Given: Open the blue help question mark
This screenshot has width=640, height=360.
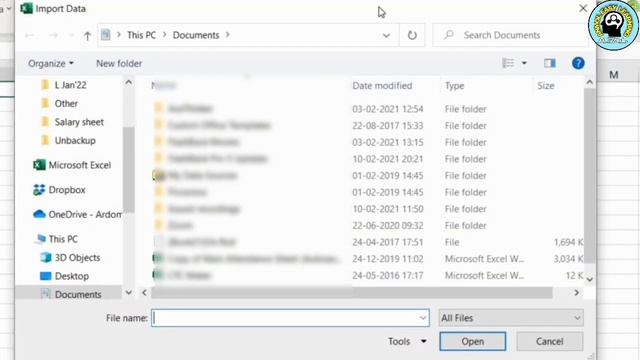Looking at the screenshot, I should [x=578, y=63].
